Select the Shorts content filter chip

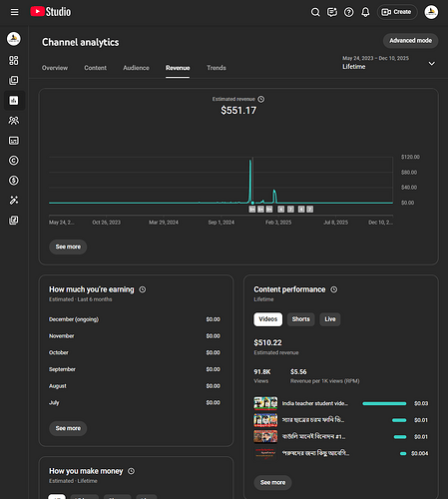click(300, 319)
